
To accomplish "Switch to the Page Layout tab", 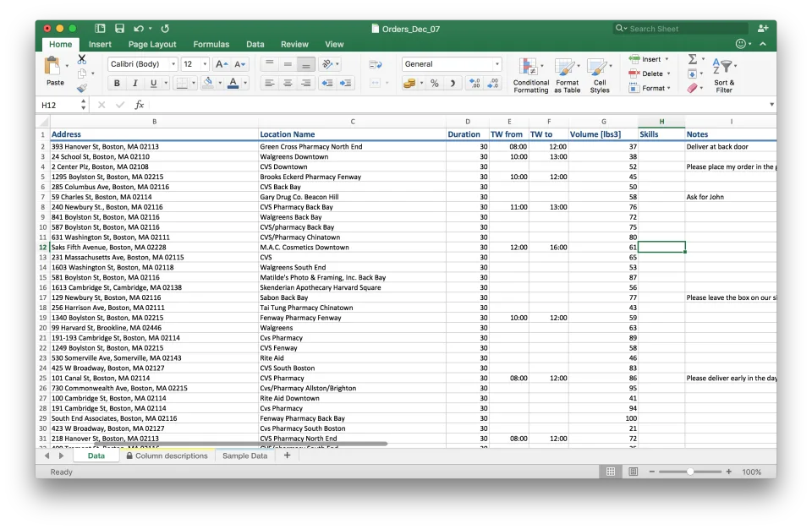I will pyautogui.click(x=152, y=45).
